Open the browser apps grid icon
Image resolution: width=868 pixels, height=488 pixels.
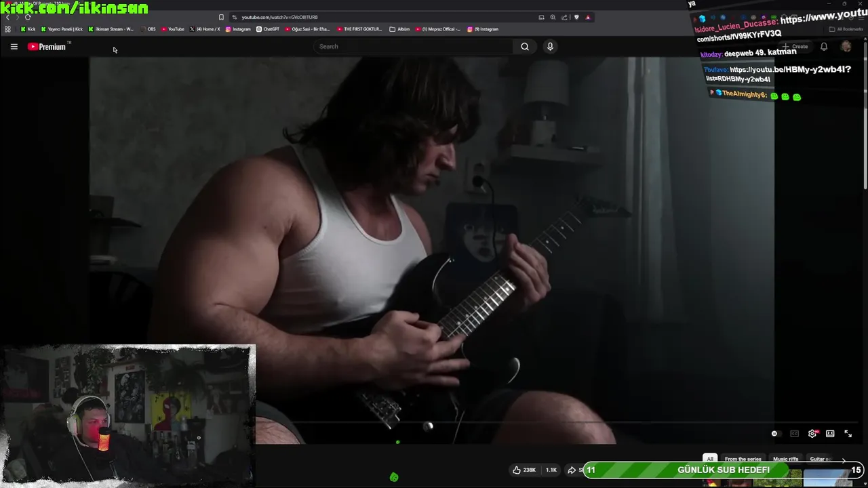click(7, 29)
